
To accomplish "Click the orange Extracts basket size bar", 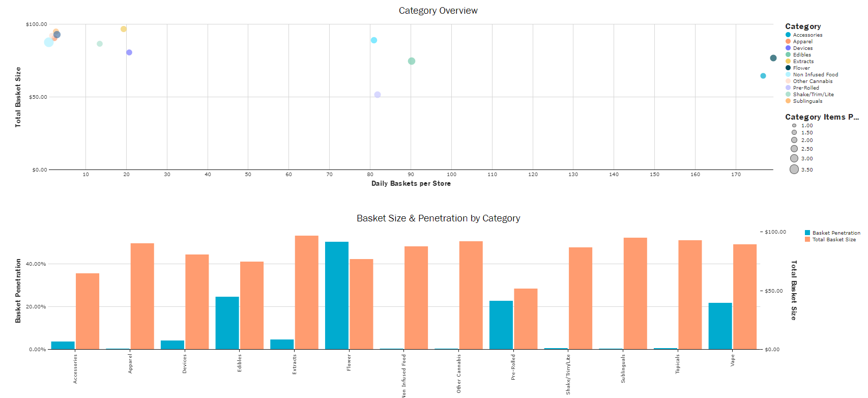I will click(x=306, y=292).
